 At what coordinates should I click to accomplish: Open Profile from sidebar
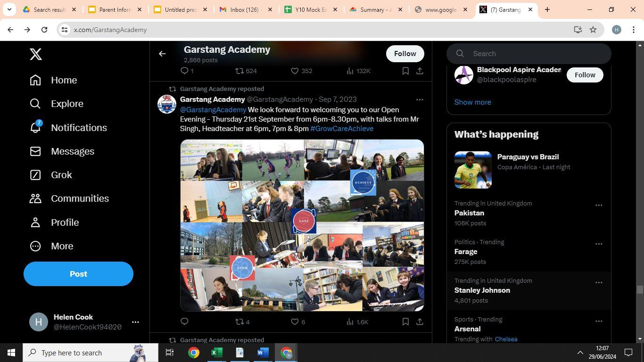54,222
